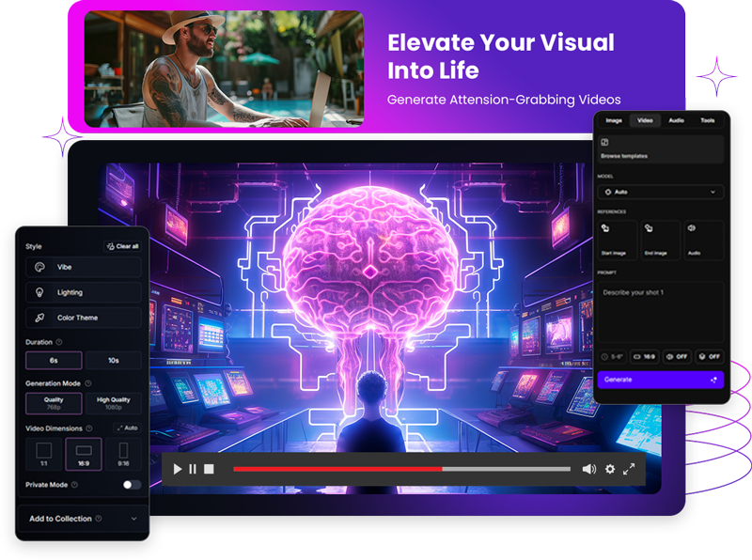Enter fullscreen with the expand icon
752x560 pixels.
630,469
